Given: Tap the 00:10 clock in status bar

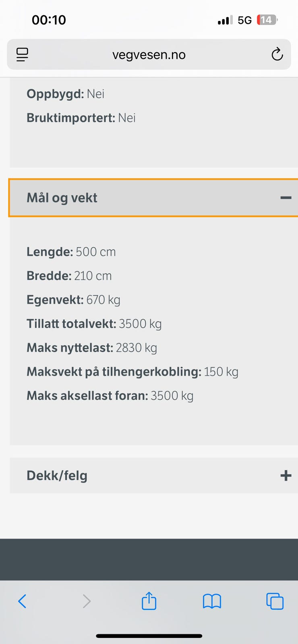Looking at the screenshot, I should coord(49,20).
